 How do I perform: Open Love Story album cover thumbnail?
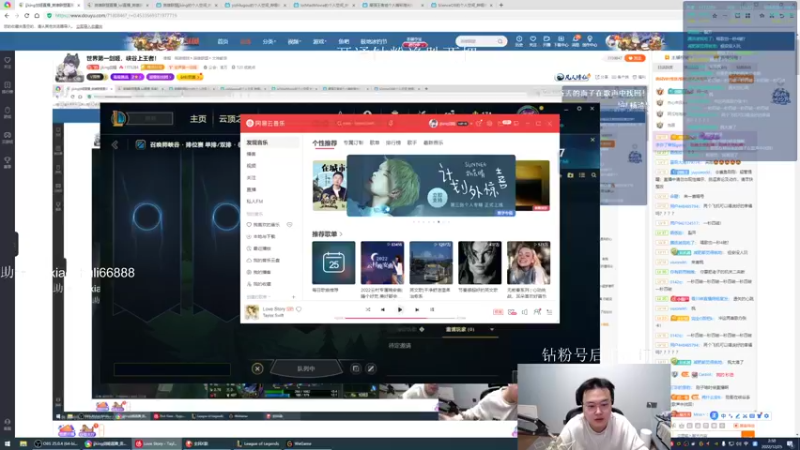(x=252, y=312)
